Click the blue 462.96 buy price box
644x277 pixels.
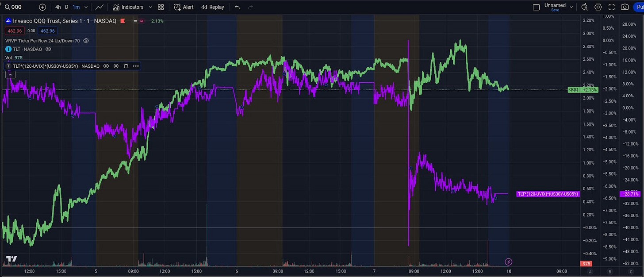[x=47, y=31]
